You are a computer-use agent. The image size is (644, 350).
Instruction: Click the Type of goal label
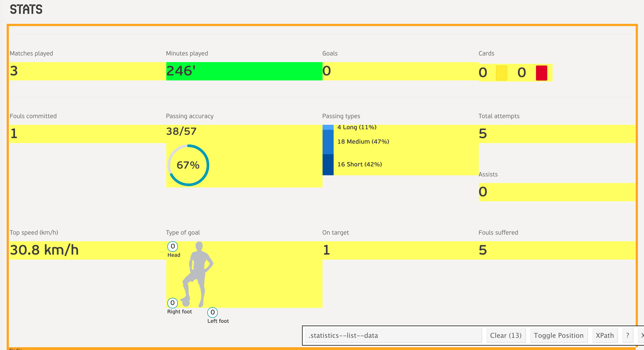click(183, 233)
